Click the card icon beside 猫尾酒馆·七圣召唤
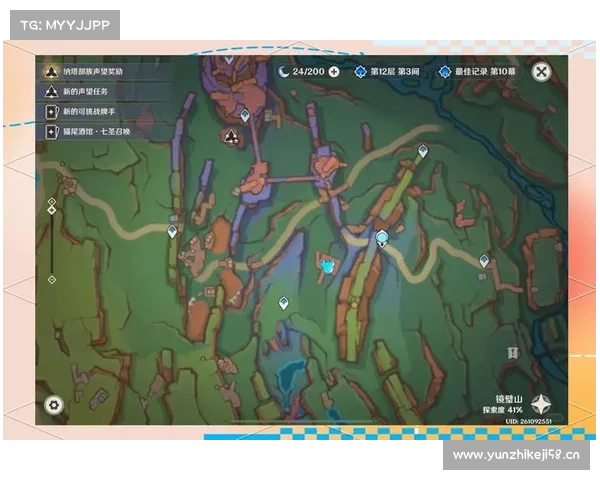Image resolution: width=600 pixels, height=480 pixels. pos(51,132)
